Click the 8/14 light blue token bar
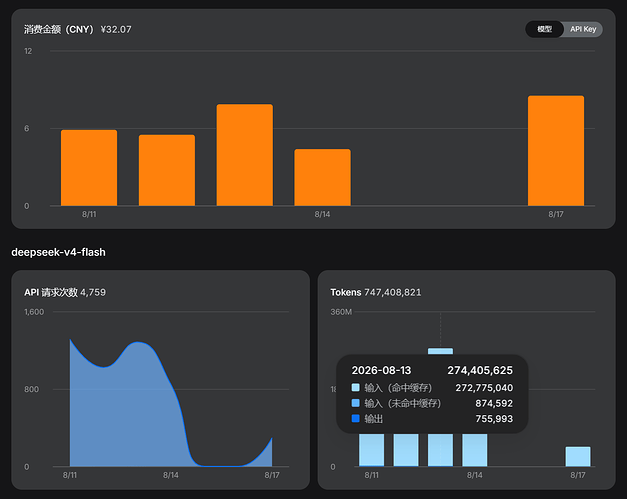 coord(475,450)
